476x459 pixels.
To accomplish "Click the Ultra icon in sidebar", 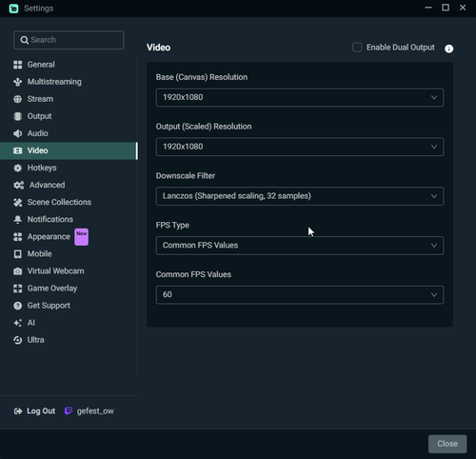I will pyautogui.click(x=18, y=340).
